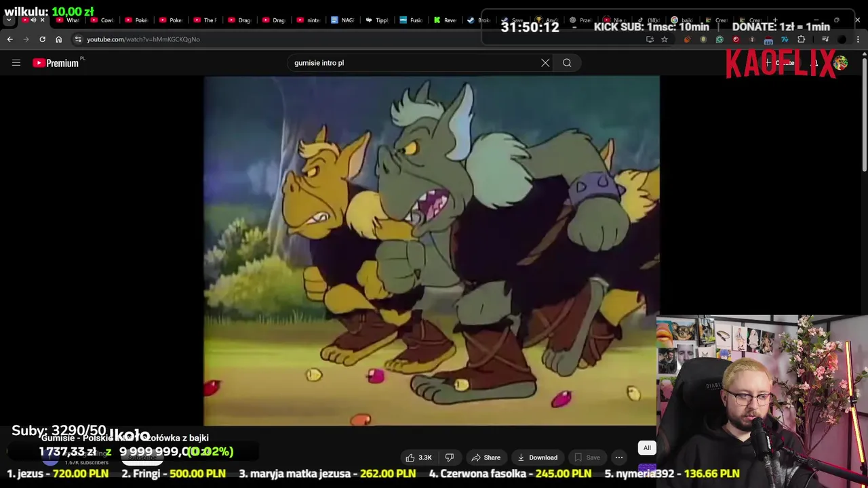This screenshot has width=868, height=488.
Task: Close the active YouTube tab
Action: [x=42, y=20]
